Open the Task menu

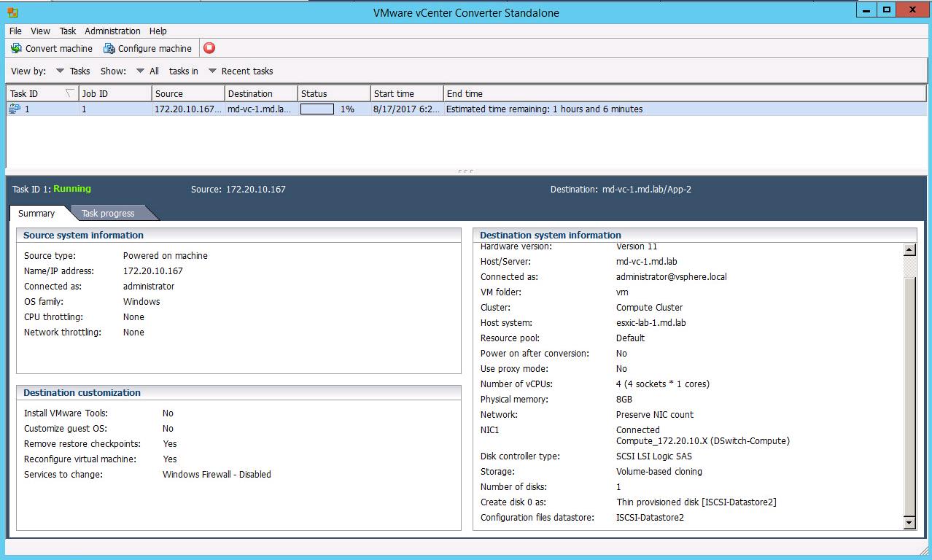point(68,31)
